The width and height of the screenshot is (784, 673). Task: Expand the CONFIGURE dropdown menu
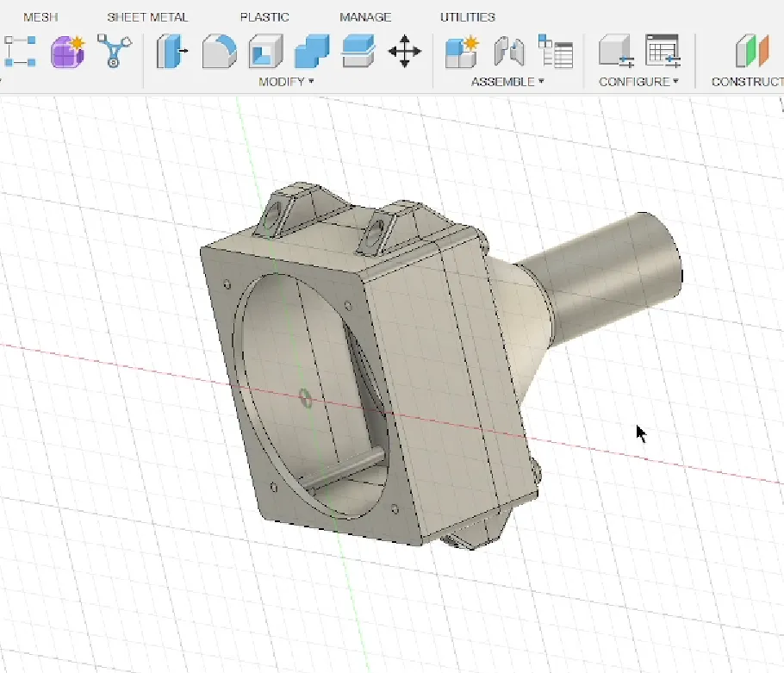(638, 82)
